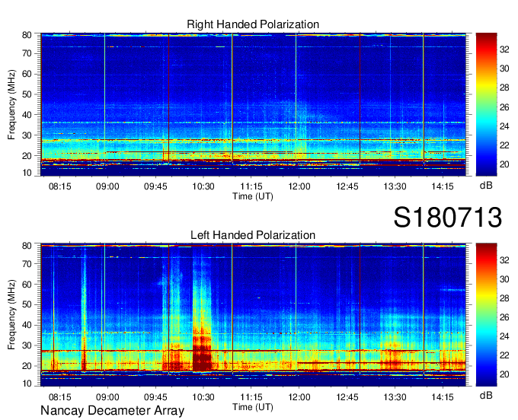Click the Left Handed Polarization color scale bar

[486, 315]
